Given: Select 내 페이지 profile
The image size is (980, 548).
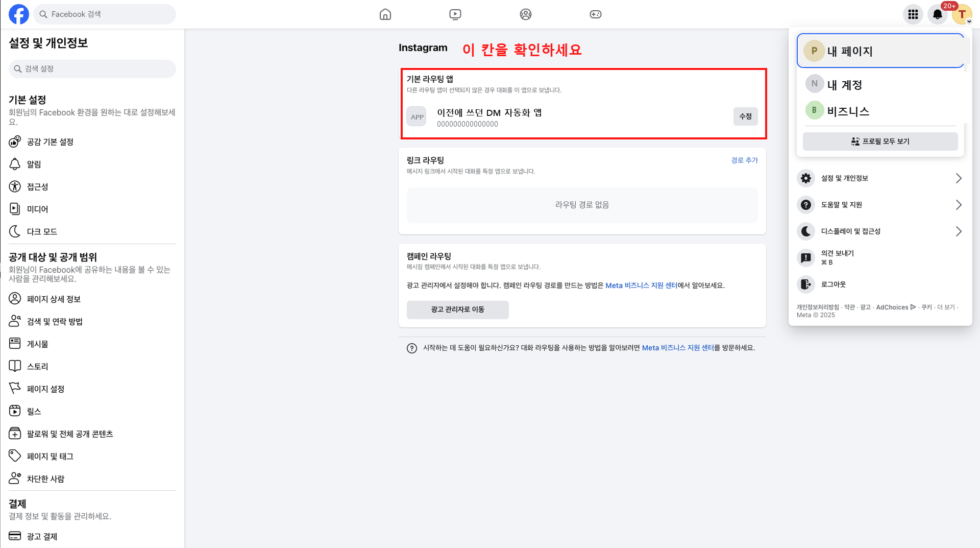Looking at the screenshot, I should click(x=880, y=51).
